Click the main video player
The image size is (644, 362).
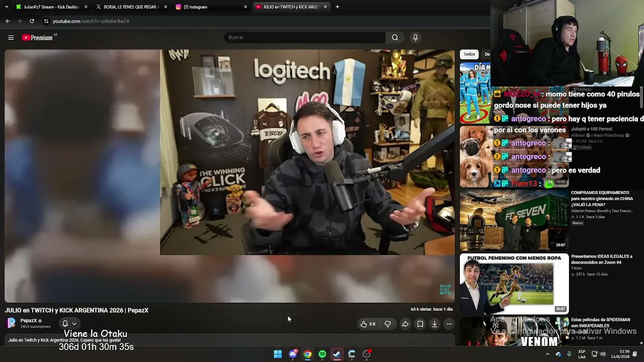pos(230,176)
